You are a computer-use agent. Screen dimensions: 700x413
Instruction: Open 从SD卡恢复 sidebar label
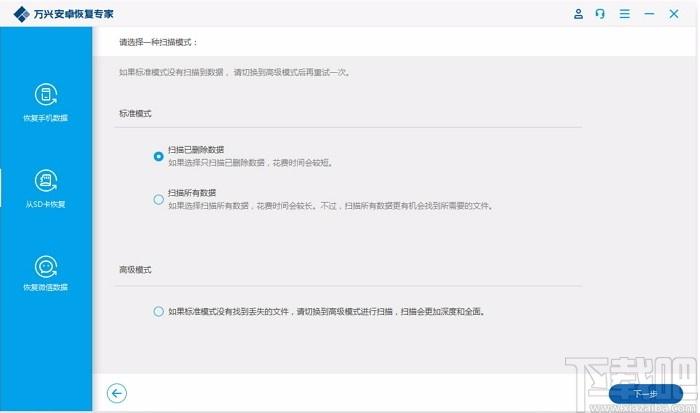pyautogui.click(x=46, y=204)
